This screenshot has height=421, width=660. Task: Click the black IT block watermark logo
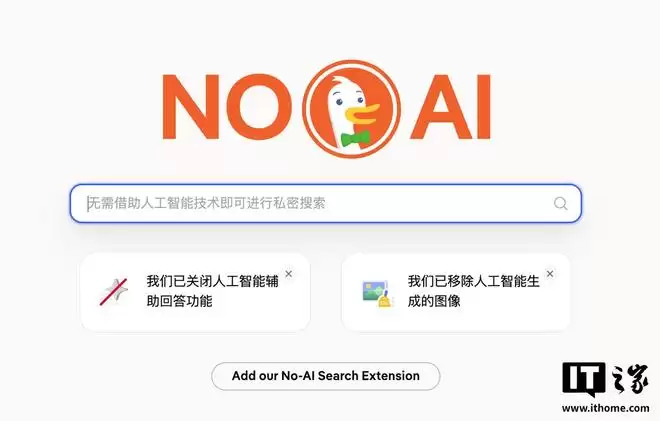(x=584, y=378)
